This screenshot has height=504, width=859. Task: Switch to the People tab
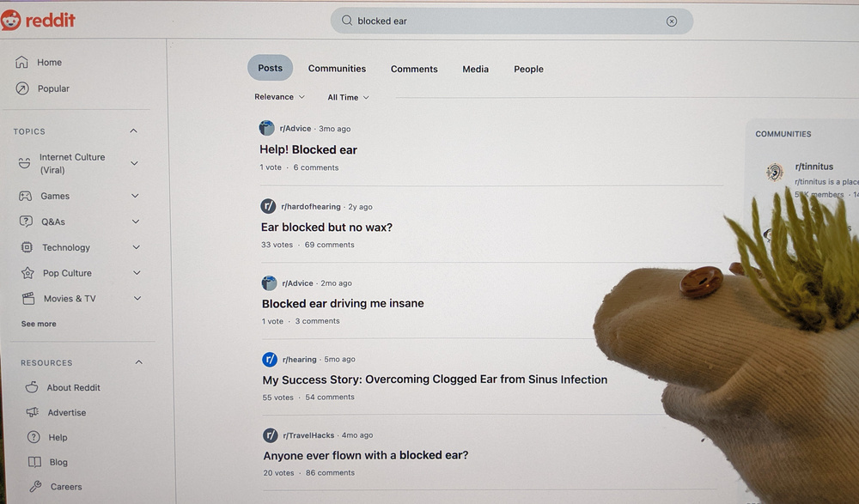pos(528,69)
